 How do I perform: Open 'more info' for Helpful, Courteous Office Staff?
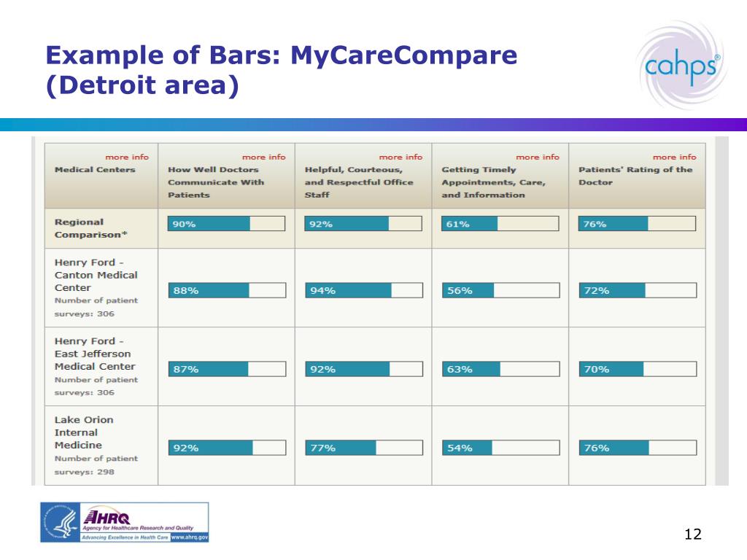(400, 157)
